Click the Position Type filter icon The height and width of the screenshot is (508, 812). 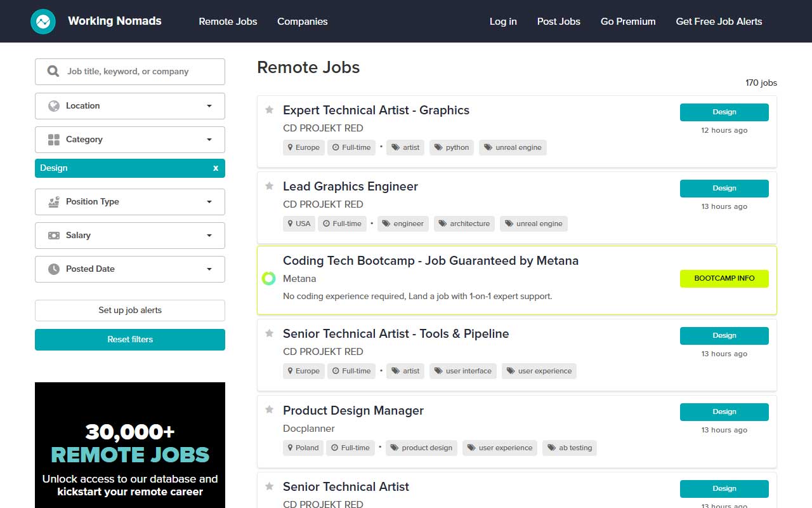pos(54,201)
